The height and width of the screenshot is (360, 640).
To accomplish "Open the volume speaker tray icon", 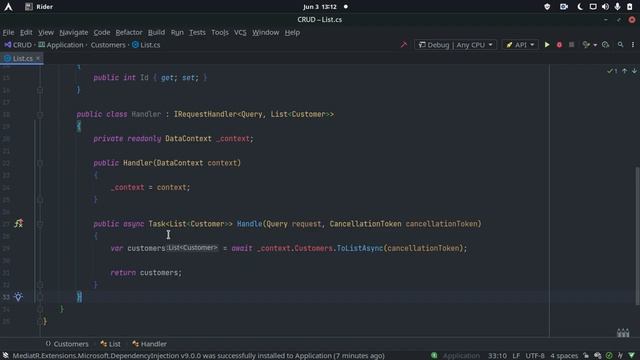I will tap(605, 7).
